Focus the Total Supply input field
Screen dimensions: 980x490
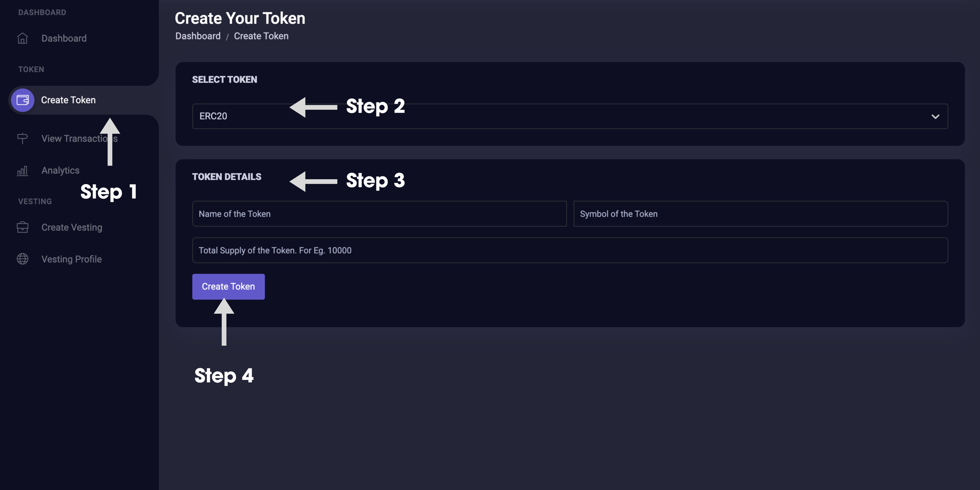(569, 251)
